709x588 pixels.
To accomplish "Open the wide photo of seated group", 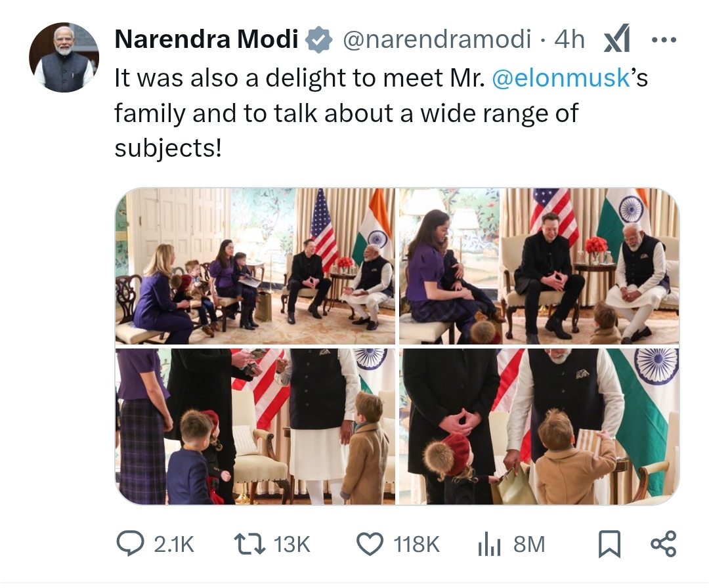I will (255, 266).
